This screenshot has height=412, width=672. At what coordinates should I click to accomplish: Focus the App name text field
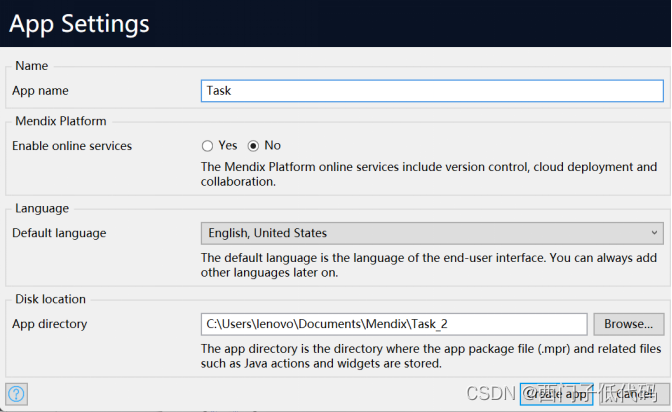pyautogui.click(x=431, y=90)
